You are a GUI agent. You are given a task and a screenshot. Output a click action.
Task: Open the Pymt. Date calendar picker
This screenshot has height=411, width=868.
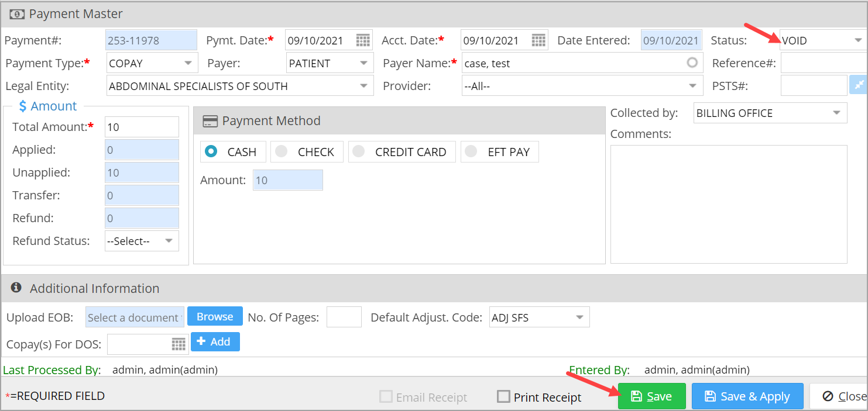(x=363, y=40)
